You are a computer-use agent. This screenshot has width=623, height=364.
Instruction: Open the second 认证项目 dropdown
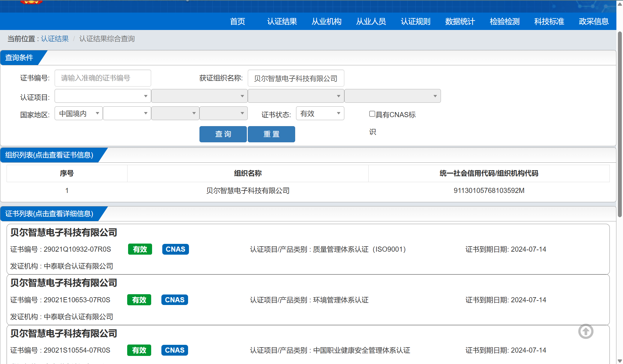coord(199,96)
